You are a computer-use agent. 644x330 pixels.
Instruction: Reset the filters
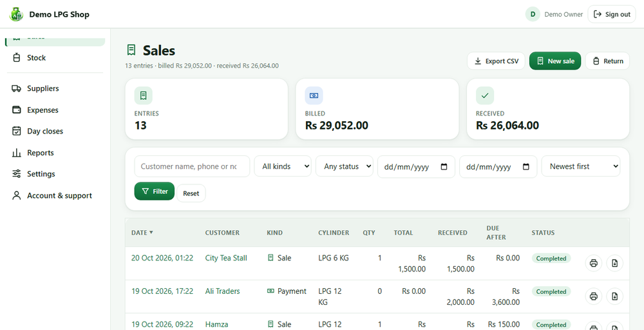click(191, 193)
